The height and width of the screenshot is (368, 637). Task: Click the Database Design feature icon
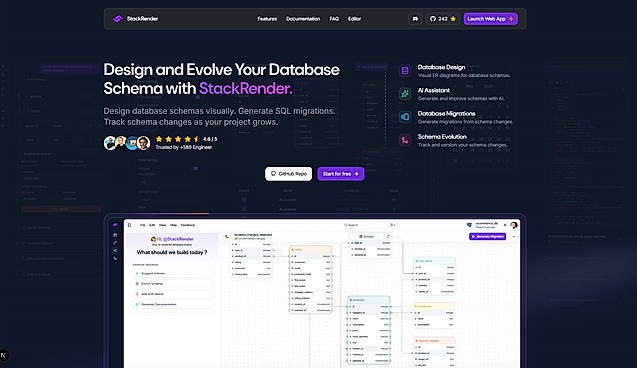click(405, 71)
